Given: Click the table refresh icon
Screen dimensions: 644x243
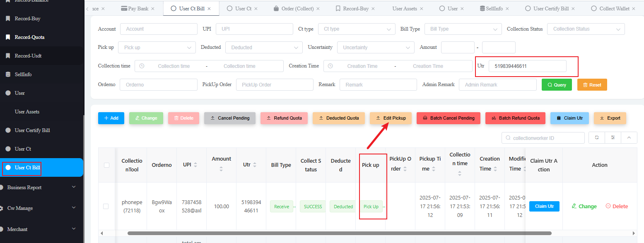Looking at the screenshot, I should (597, 137).
